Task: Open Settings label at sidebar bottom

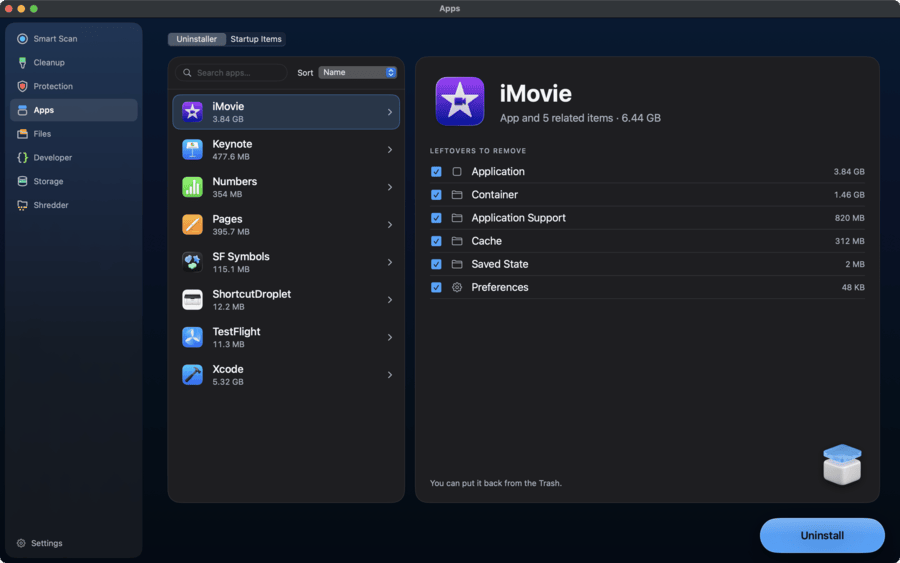Action: (46, 543)
